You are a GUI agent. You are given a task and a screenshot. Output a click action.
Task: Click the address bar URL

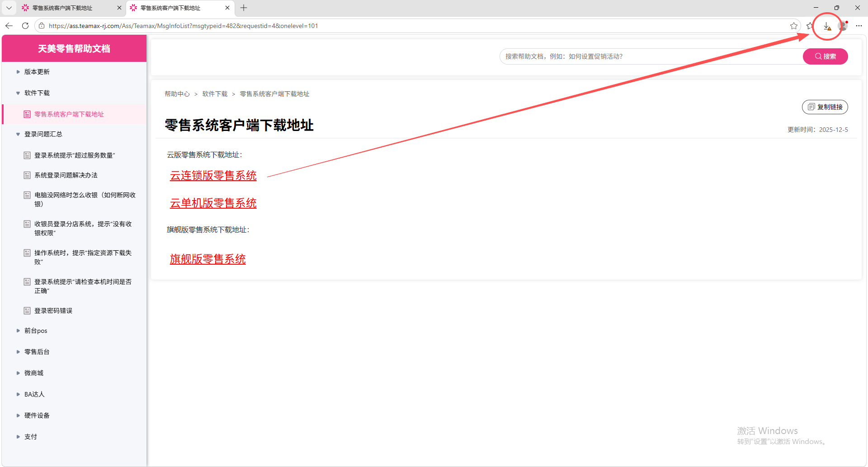(183, 26)
